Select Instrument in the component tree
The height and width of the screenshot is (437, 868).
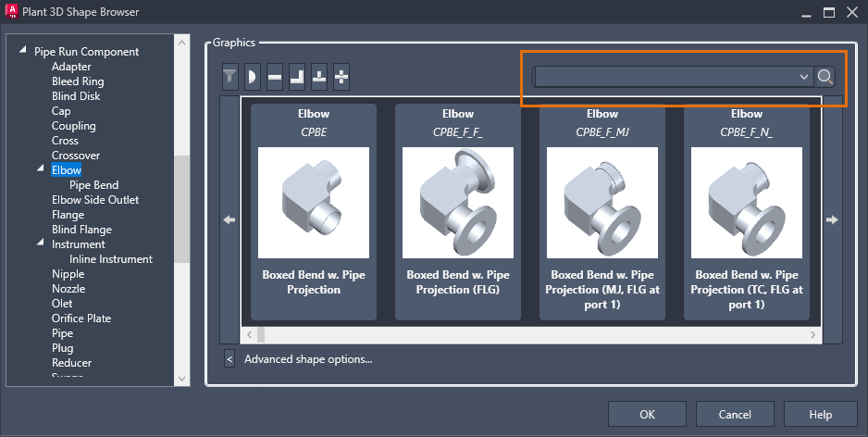pyautogui.click(x=78, y=244)
